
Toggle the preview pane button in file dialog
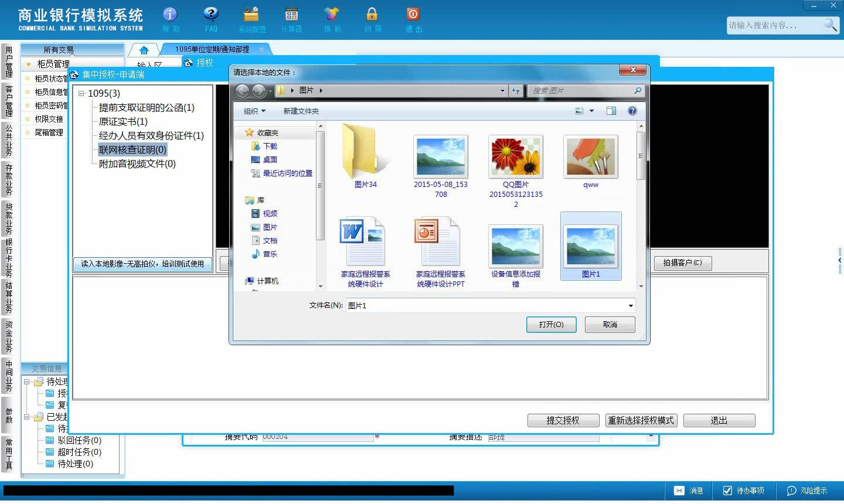pyautogui.click(x=611, y=111)
